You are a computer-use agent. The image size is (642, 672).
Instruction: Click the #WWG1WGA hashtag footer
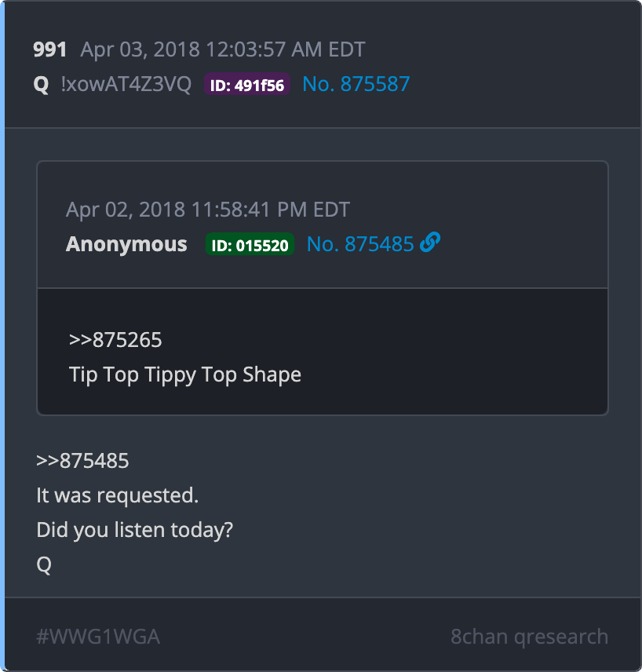click(x=98, y=637)
